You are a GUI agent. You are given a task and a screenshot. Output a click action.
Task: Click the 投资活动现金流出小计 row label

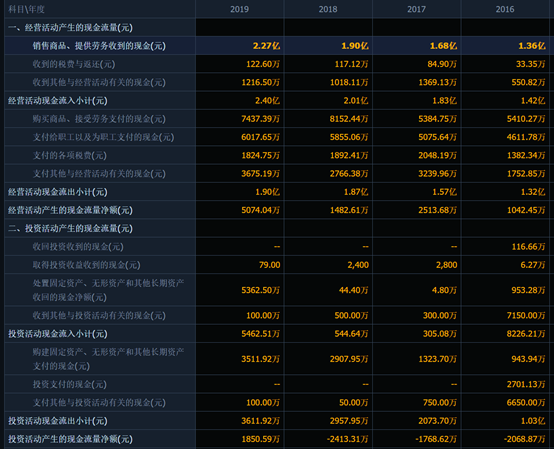click(58, 421)
